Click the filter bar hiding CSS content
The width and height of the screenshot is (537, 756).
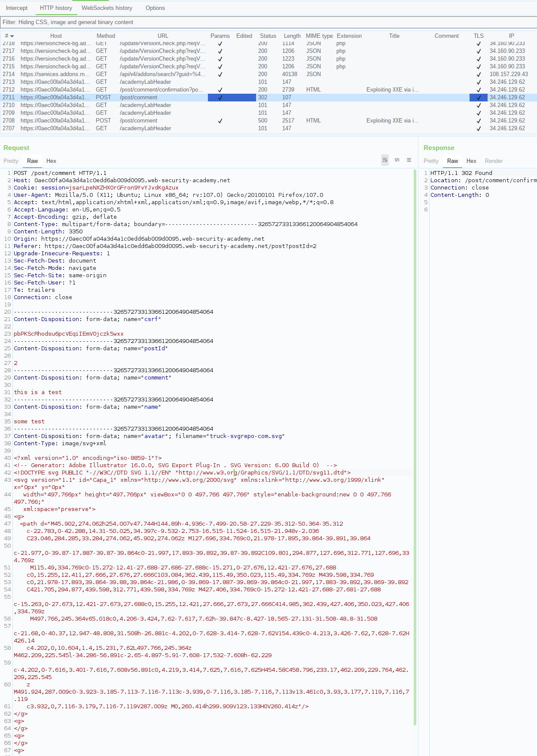(268, 22)
